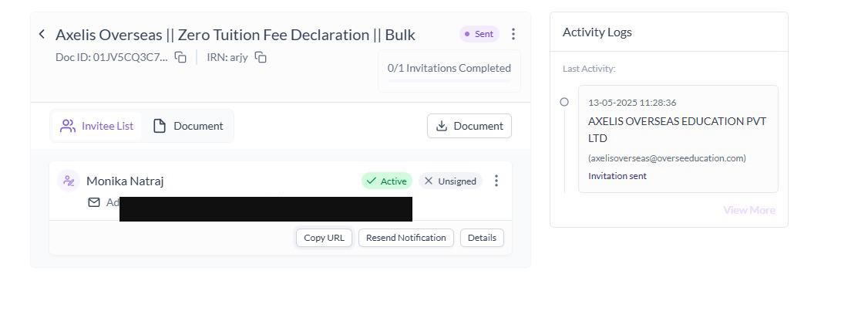Click the Doc ID text 01JV5CQ3C7...
This screenshot has height=325, width=868.
111,57
